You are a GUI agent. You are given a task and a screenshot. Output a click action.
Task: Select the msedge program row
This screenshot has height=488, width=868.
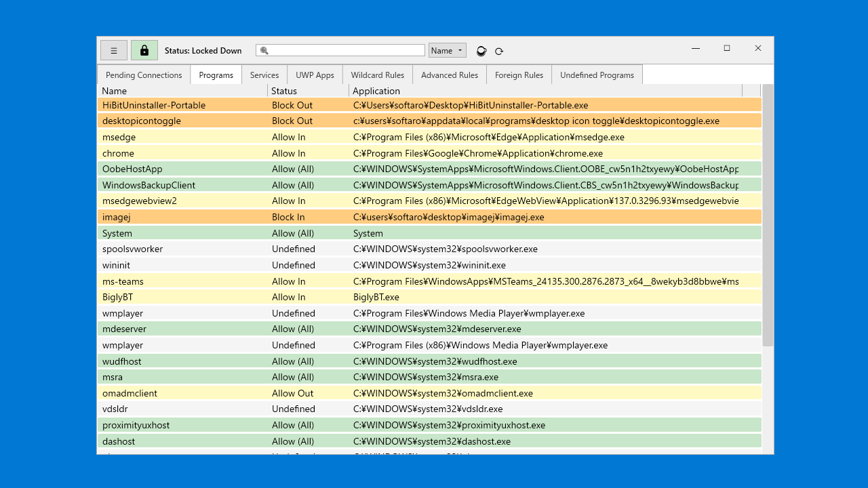tap(429, 137)
